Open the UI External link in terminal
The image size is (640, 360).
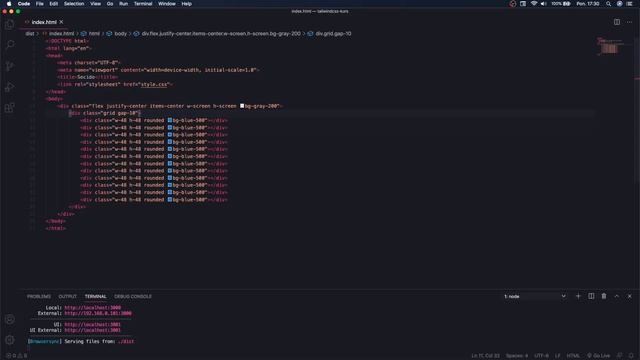[93, 330]
